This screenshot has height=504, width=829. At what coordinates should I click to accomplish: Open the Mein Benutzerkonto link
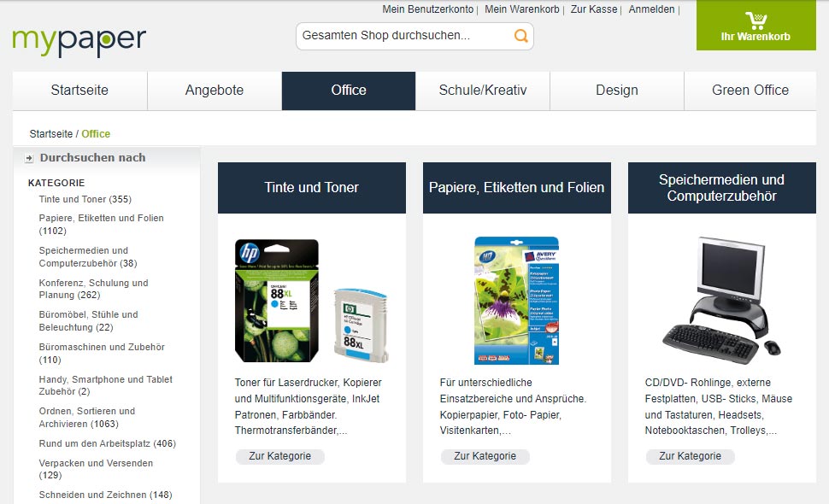click(427, 9)
